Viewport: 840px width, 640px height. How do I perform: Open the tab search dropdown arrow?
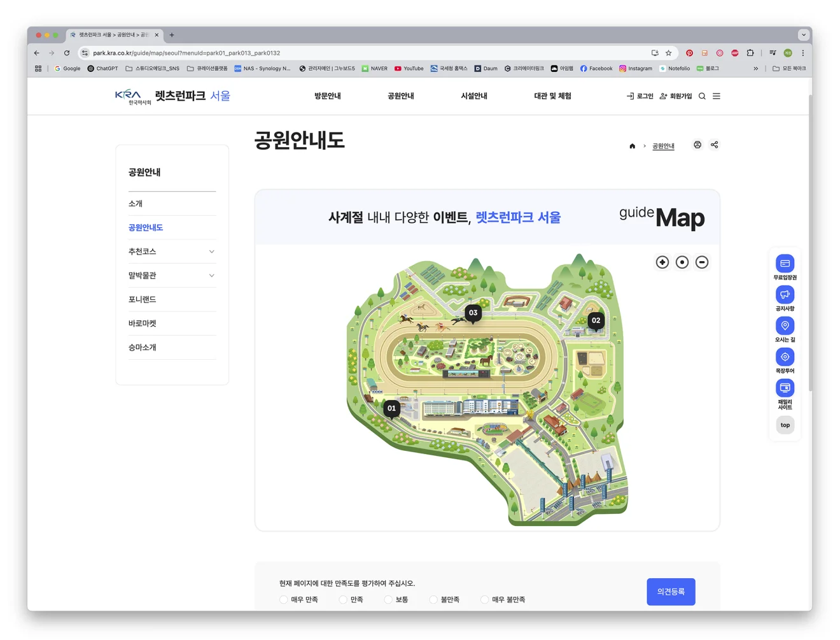[804, 35]
